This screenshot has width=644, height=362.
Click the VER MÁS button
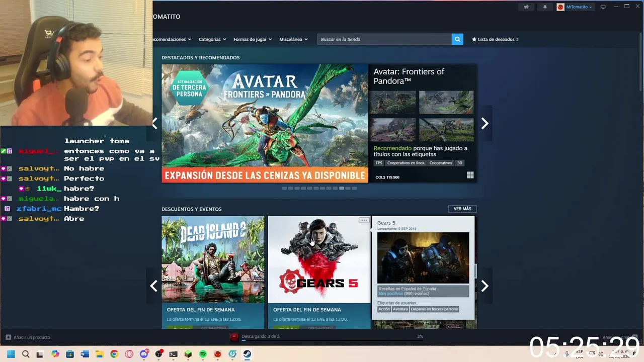click(x=462, y=209)
